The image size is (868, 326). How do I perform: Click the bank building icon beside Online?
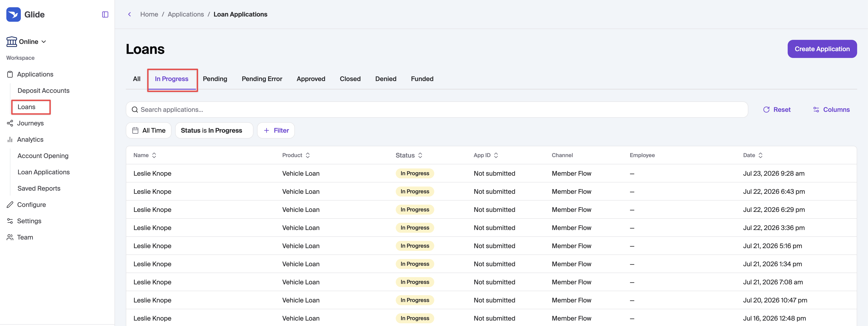(12, 41)
